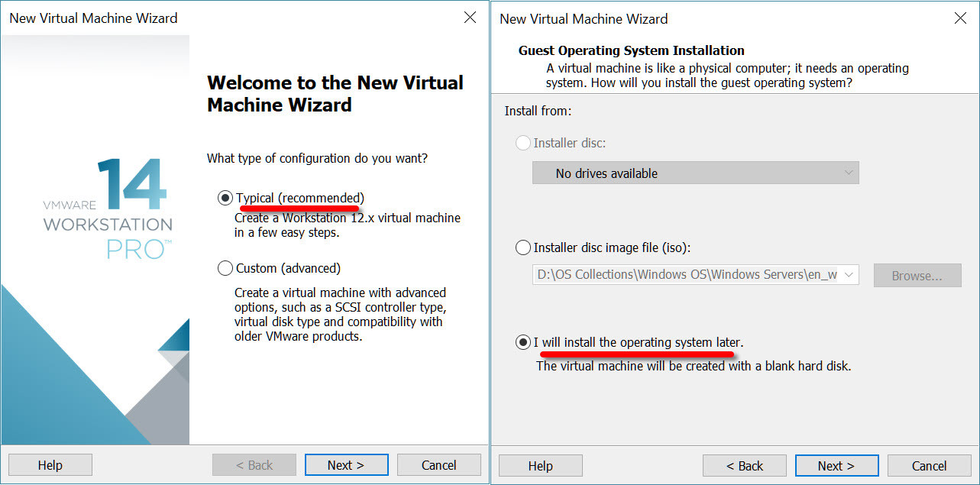The width and height of the screenshot is (980, 485).
Task: Click Browse to locate ISO file
Action: point(917,275)
